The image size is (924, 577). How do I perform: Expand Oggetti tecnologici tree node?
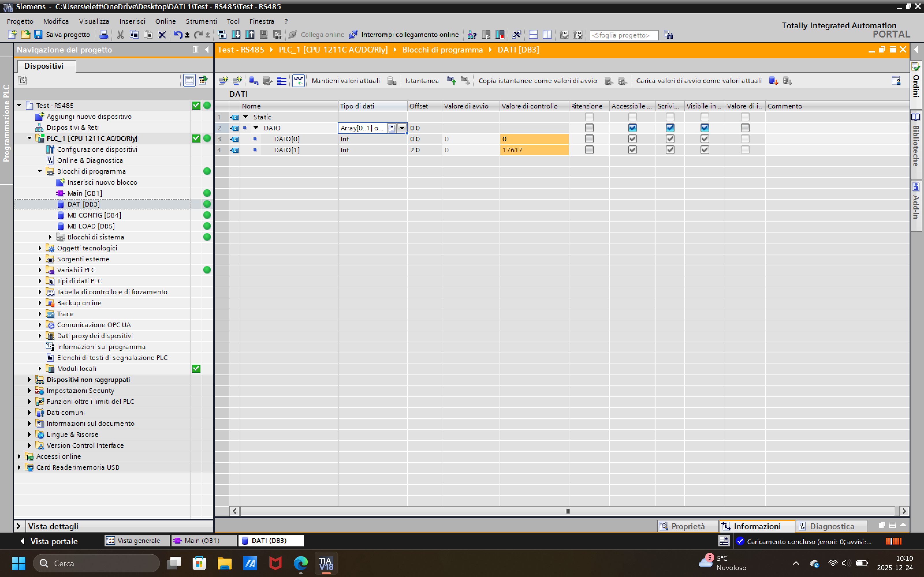[40, 248]
